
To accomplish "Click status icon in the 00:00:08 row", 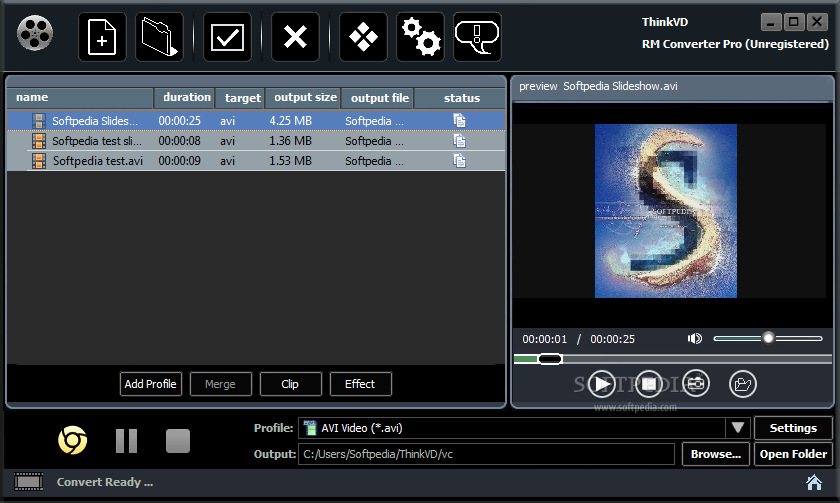I will (x=460, y=141).
